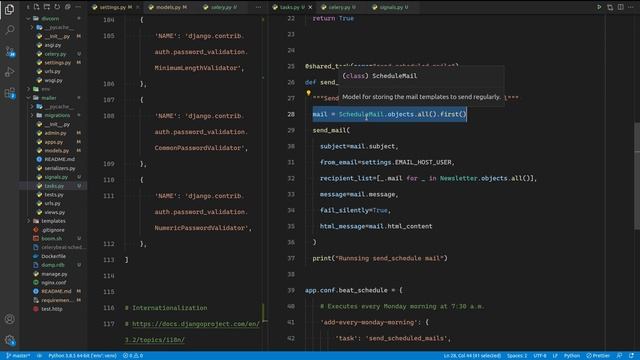Switch to the settings.py tab
The height and width of the screenshot is (360, 640).
pyautogui.click(x=116, y=7)
